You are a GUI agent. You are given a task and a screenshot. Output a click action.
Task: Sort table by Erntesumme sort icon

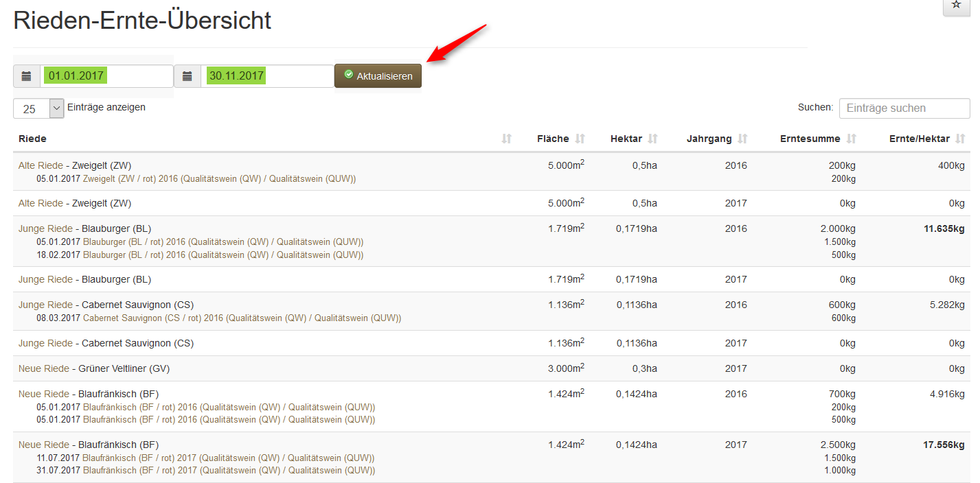(x=852, y=139)
